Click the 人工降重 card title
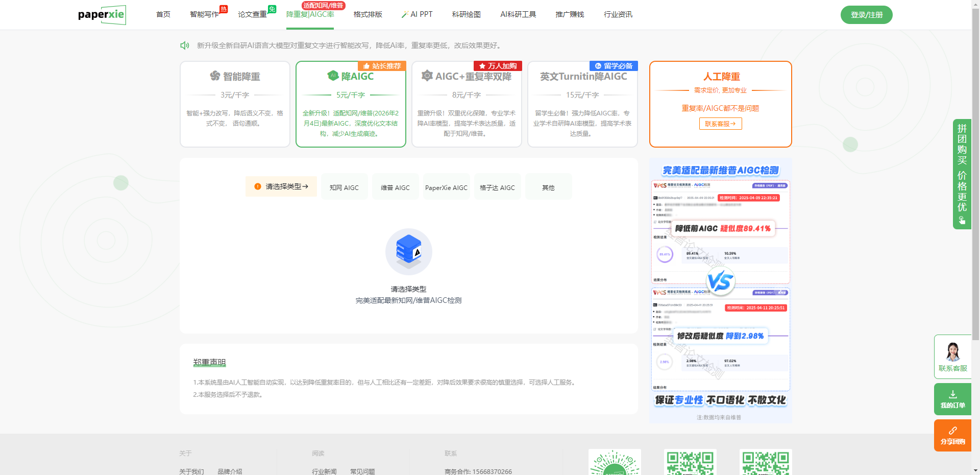The image size is (980, 475). click(721, 76)
